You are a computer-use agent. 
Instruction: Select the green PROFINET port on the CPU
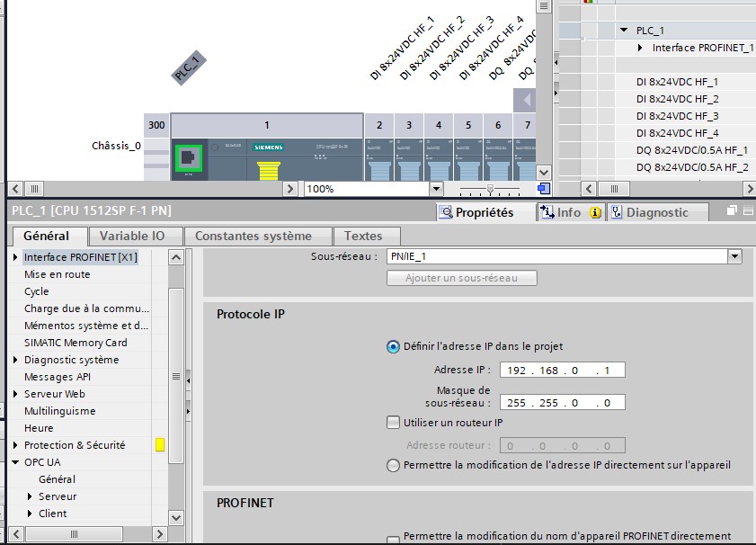click(189, 157)
